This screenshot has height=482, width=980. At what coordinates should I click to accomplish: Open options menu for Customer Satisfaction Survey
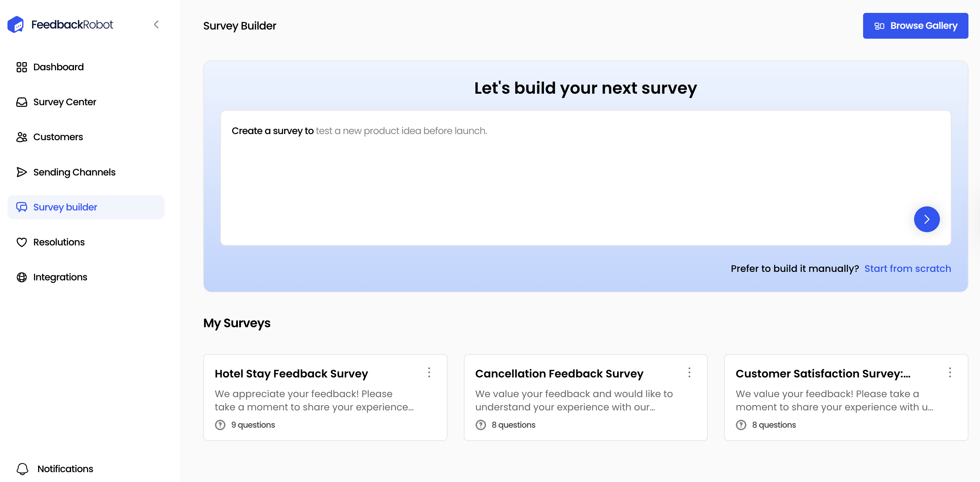(x=950, y=373)
